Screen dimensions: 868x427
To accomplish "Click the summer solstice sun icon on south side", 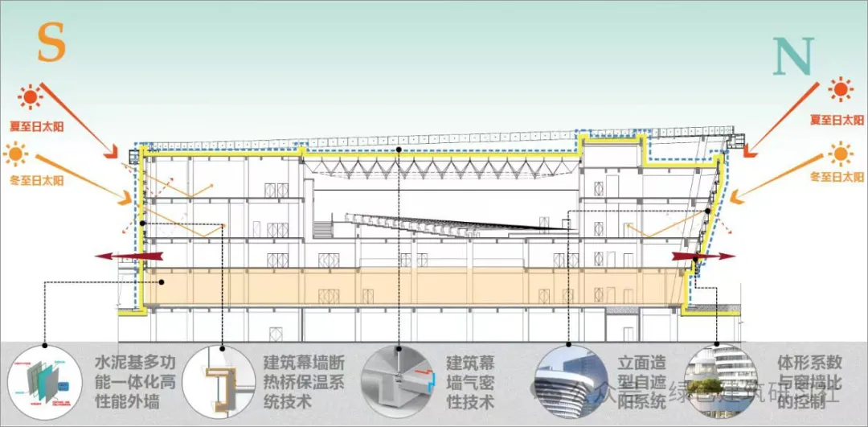I will pos(31,97).
